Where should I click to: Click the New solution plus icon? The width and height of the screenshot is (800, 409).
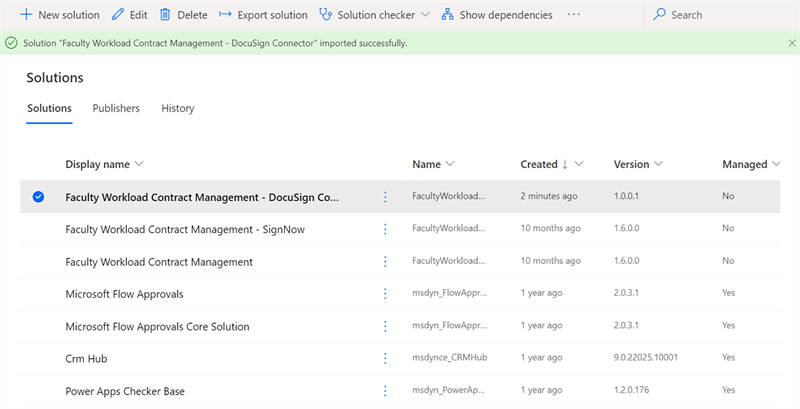click(x=27, y=15)
